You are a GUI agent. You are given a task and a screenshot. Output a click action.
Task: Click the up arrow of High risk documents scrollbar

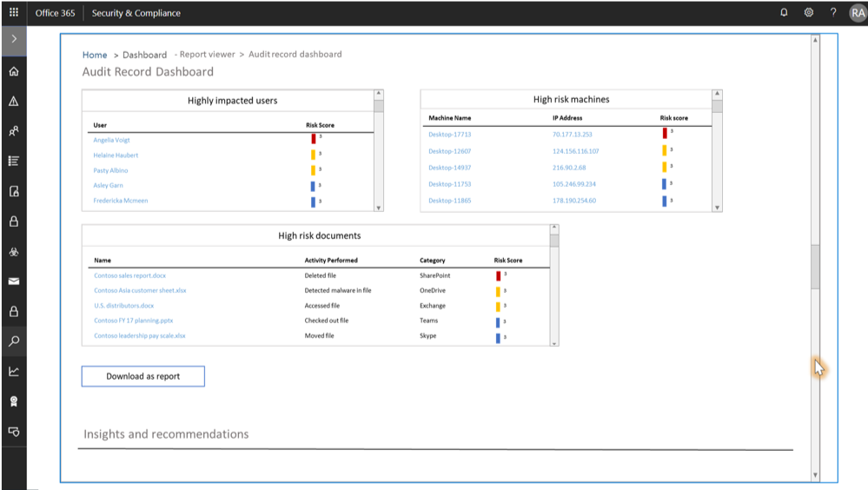pos(554,228)
